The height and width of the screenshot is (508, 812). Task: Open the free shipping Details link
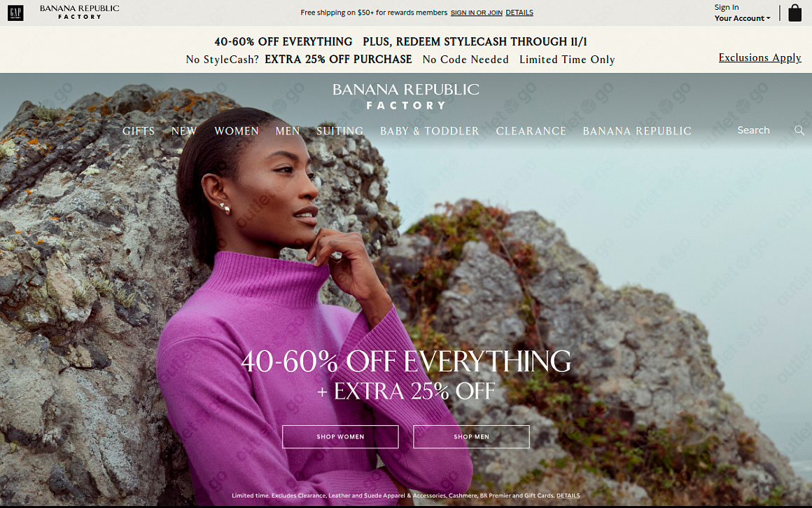tap(519, 13)
